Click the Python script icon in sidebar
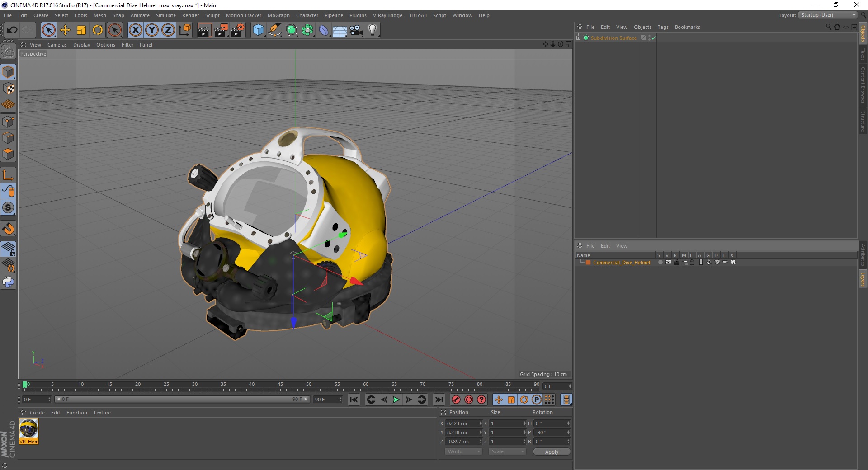Screen dimensions: 868x470 coord(8,282)
